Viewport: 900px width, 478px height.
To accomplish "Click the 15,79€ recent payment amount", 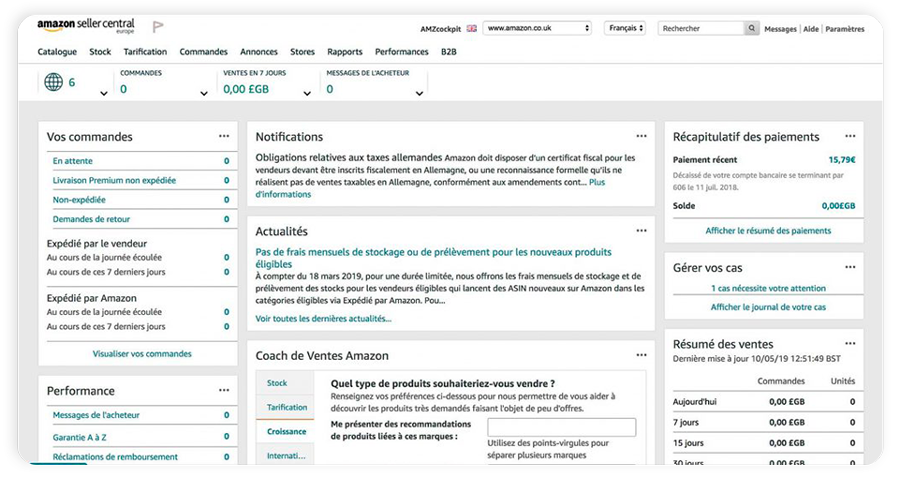I will coord(841,160).
